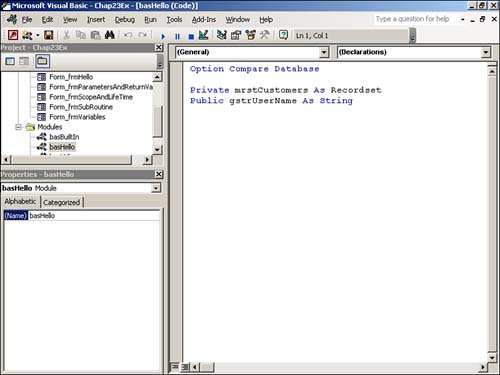Click the View Object icon in Project panel

[24, 61]
